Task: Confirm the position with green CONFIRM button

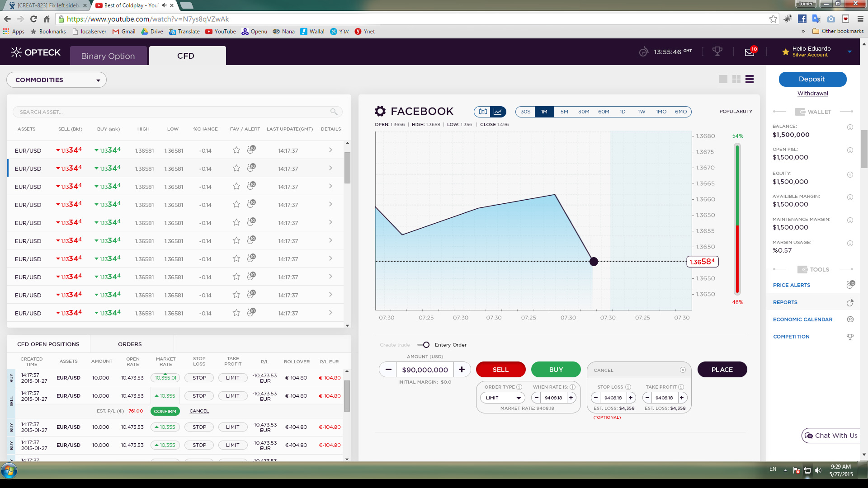Action: click(x=165, y=411)
